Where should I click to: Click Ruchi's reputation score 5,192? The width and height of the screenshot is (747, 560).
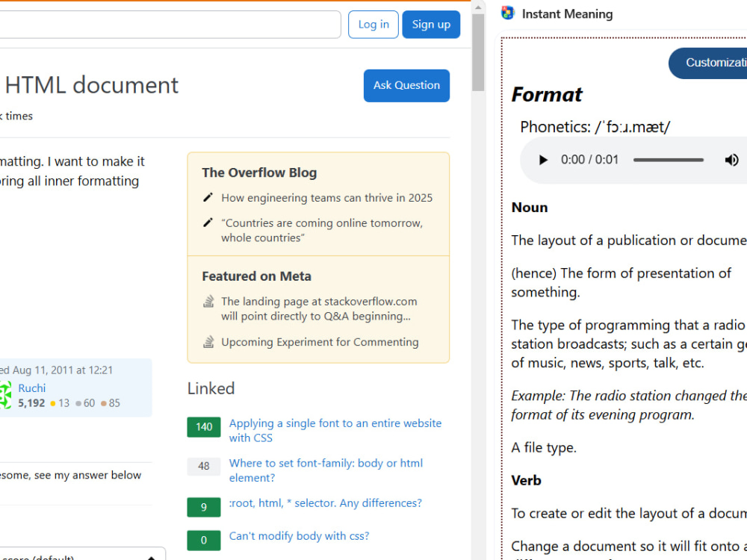pos(31,403)
